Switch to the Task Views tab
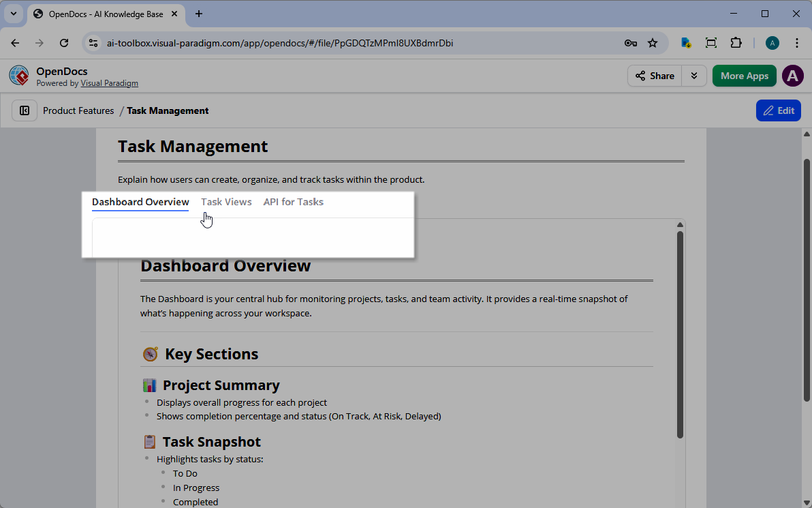 226,202
